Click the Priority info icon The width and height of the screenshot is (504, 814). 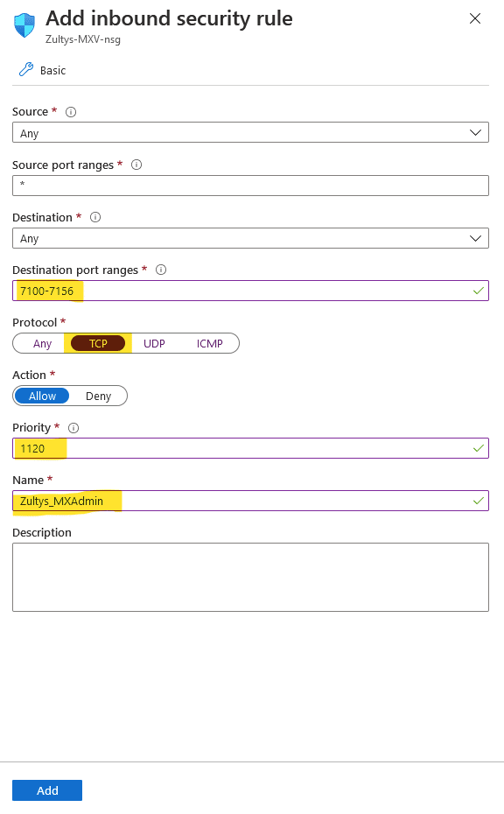click(x=73, y=428)
